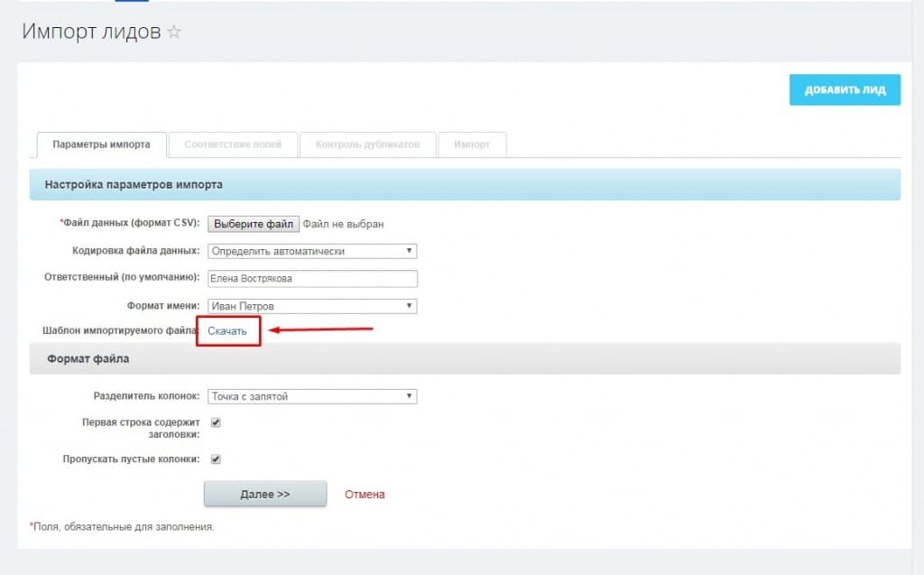Click the Далее >> button

[x=264, y=494]
